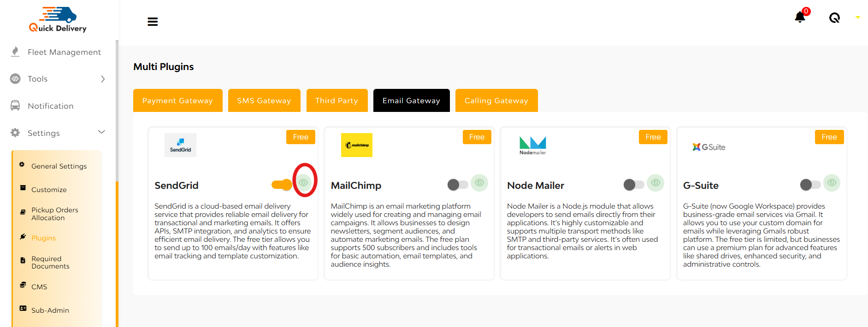
Task: Click the CMS database icon
Action: point(23,285)
